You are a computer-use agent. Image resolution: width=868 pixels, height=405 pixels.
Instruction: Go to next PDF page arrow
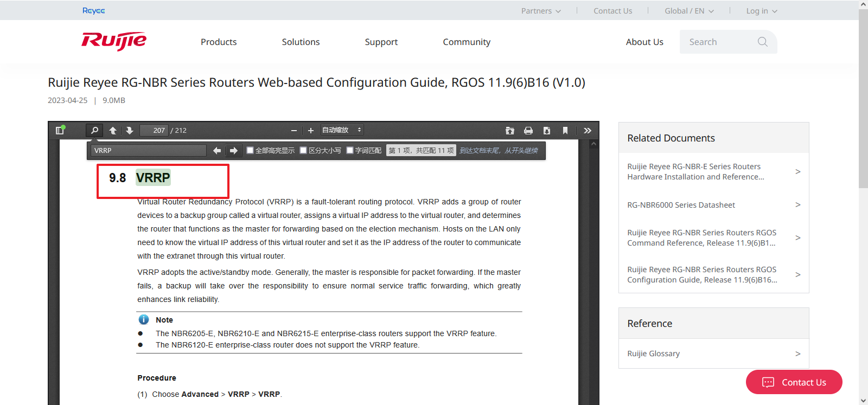click(x=129, y=130)
